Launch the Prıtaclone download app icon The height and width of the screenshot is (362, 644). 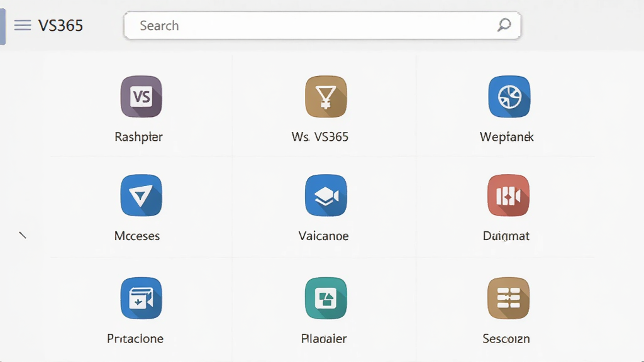click(142, 299)
